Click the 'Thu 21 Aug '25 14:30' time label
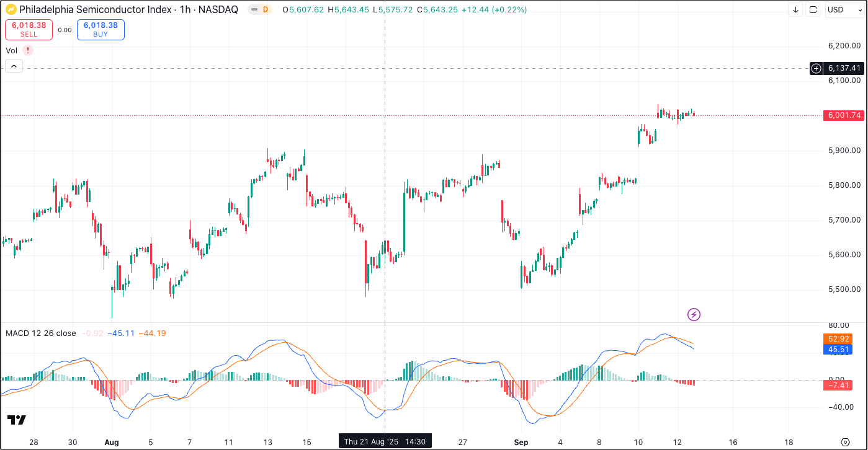The image size is (868, 450). click(x=385, y=442)
